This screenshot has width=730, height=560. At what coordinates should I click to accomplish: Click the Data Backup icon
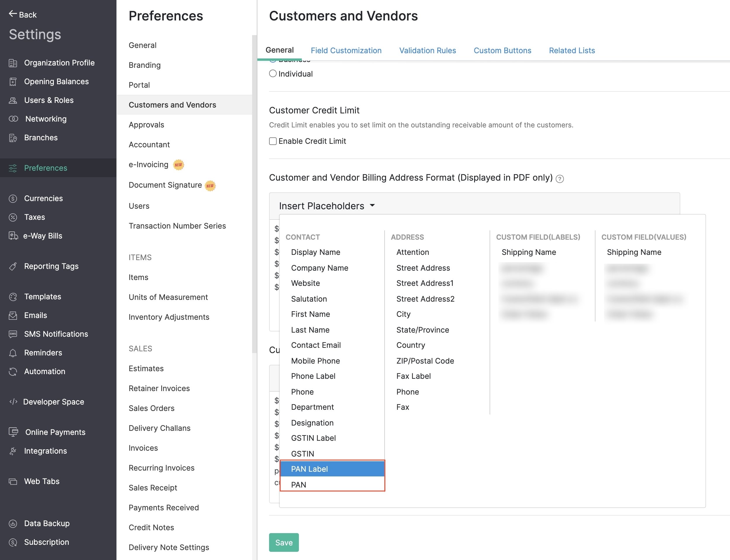tap(13, 524)
